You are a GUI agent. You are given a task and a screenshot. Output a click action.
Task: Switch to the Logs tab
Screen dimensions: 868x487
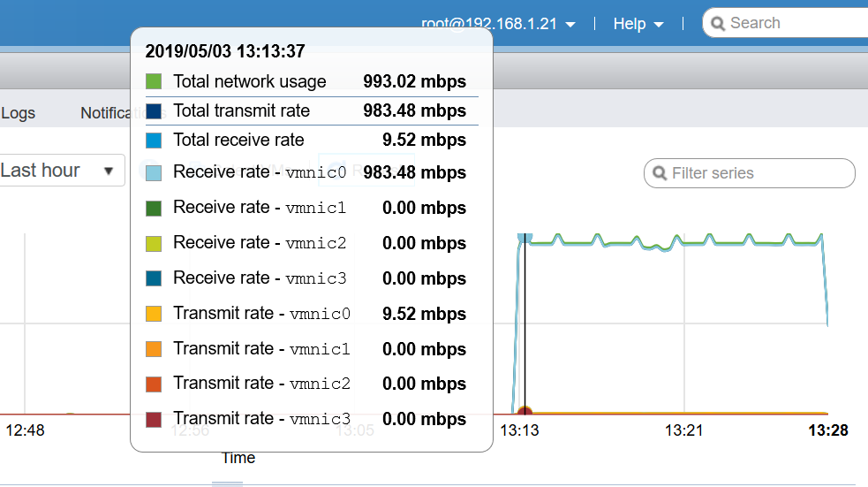[x=19, y=113]
